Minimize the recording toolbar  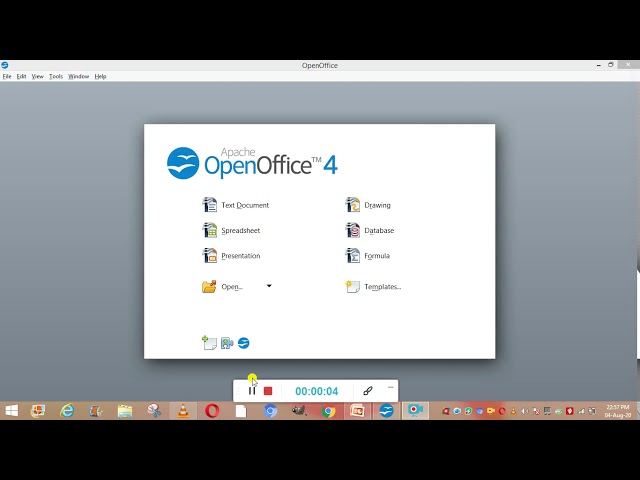point(391,387)
